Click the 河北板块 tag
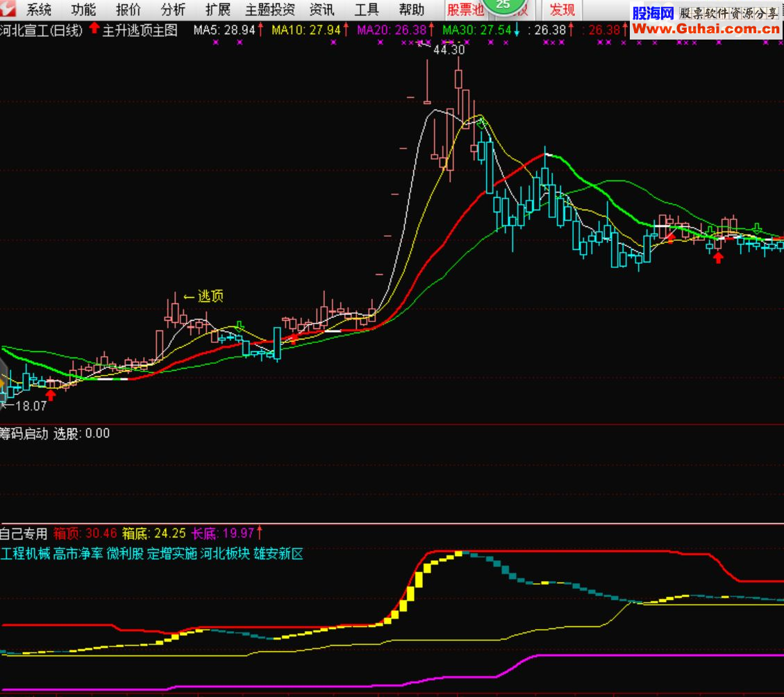The width and height of the screenshot is (784, 697). point(225,553)
